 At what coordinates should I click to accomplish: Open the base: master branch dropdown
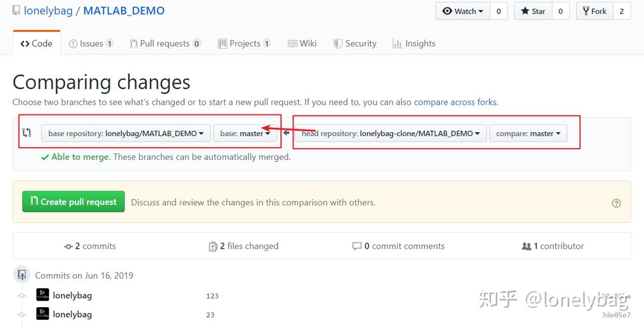coord(245,133)
